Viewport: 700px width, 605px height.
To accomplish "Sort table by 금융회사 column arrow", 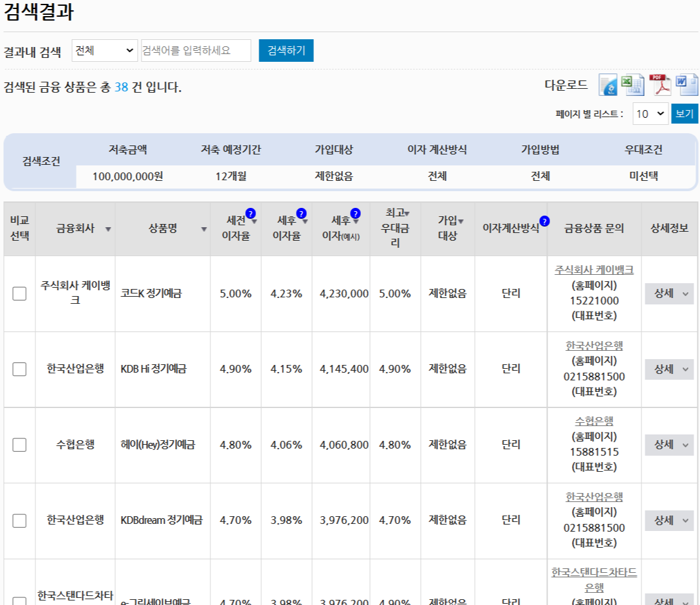I will point(108,229).
